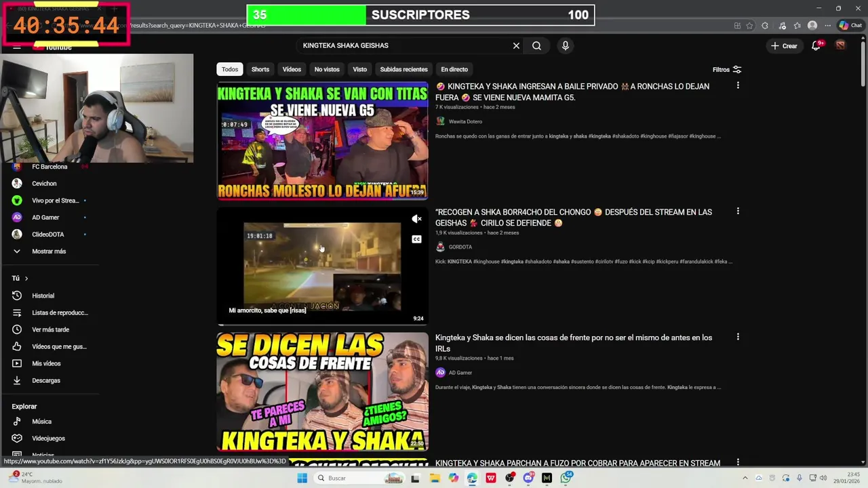
Task: Open FC Barcelona subscription
Action: pyautogui.click(x=50, y=167)
